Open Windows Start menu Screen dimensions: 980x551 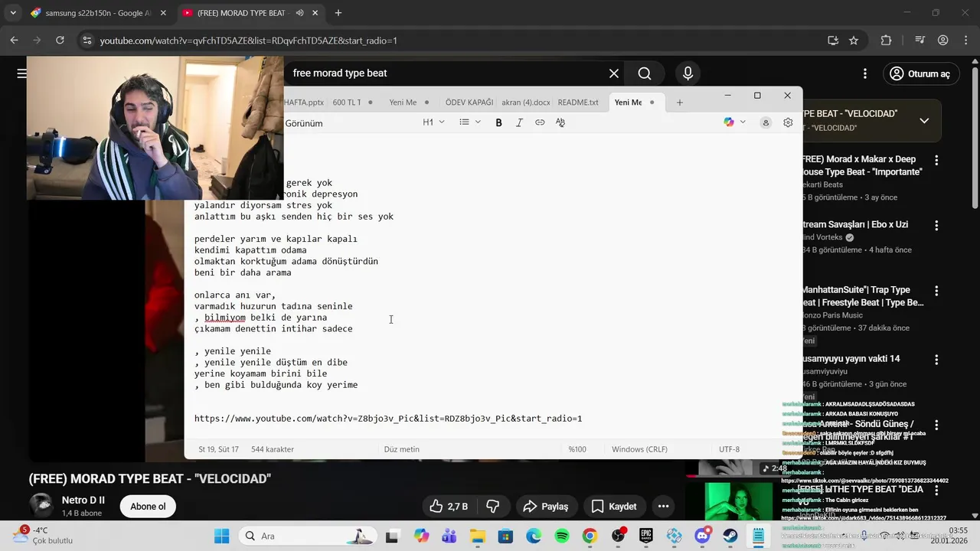pyautogui.click(x=221, y=536)
